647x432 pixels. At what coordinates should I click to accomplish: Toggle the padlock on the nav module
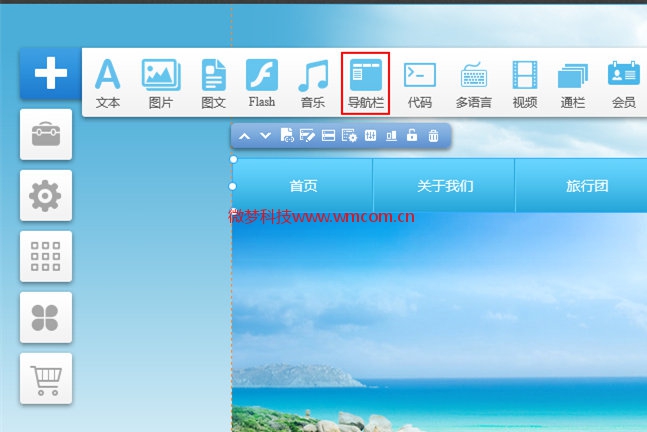[x=412, y=135]
